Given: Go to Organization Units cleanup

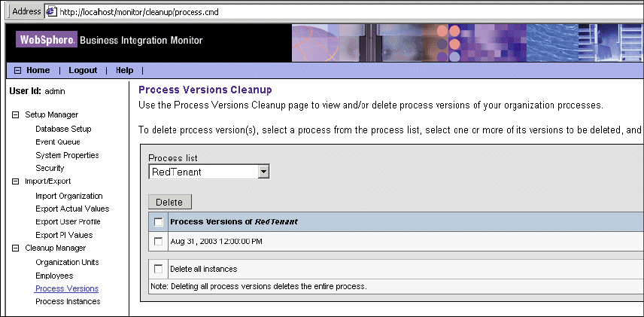Looking at the screenshot, I should coord(67,262).
